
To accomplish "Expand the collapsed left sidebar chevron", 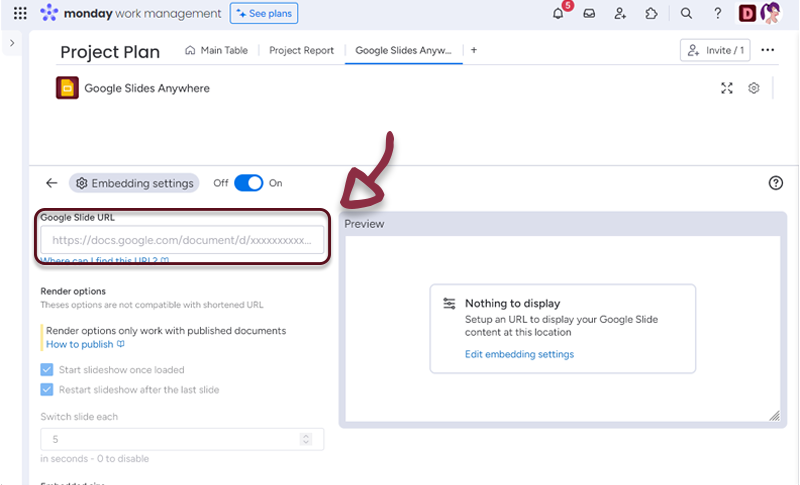I will 12,44.
